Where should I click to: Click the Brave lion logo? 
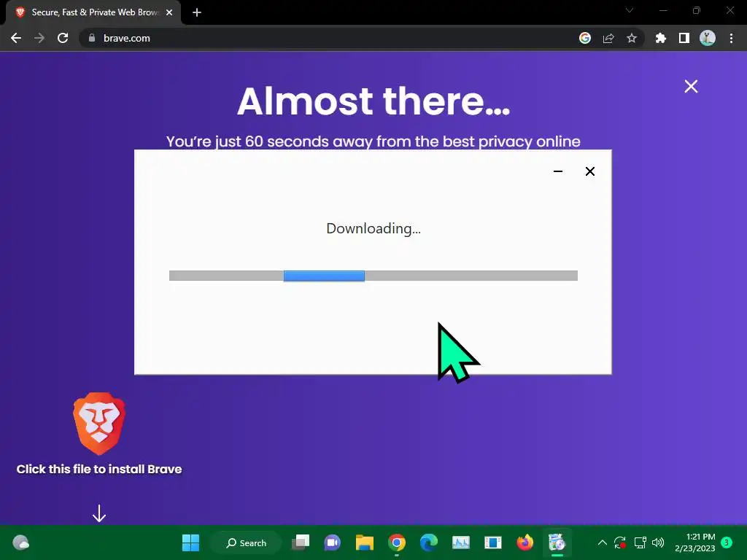pyautogui.click(x=99, y=424)
